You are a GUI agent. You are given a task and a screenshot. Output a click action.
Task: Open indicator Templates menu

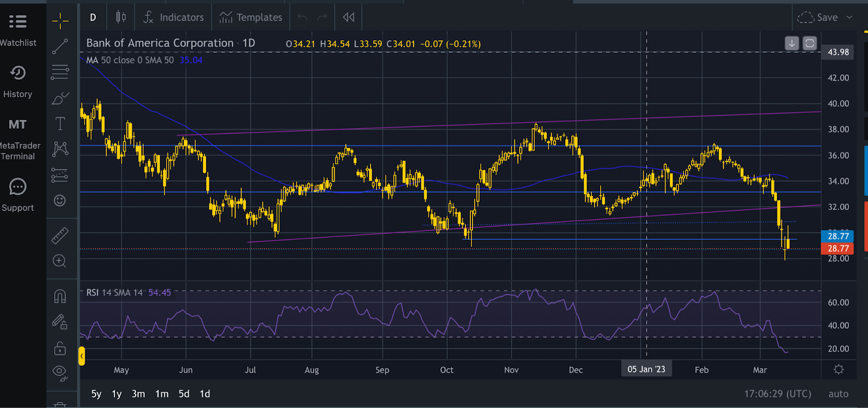(251, 17)
